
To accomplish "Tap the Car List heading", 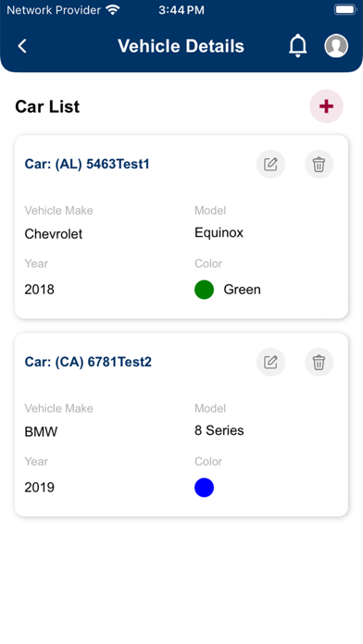I will 47,106.
